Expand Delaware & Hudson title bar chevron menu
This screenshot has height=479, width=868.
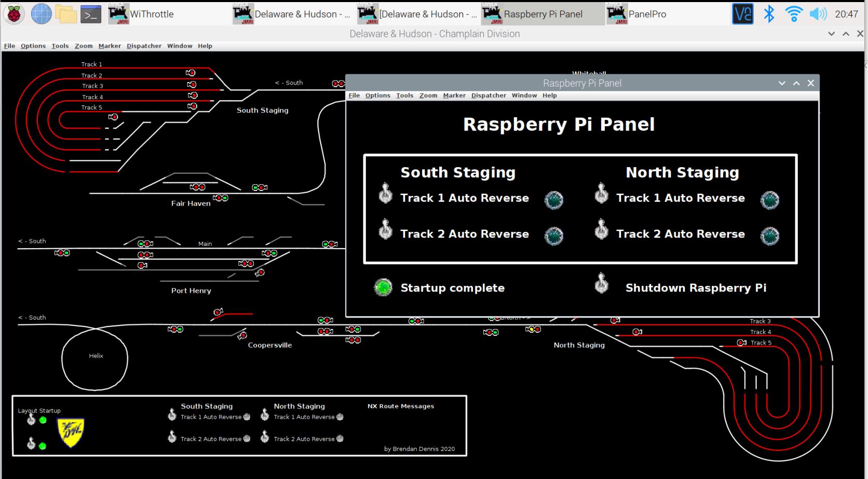tap(831, 34)
